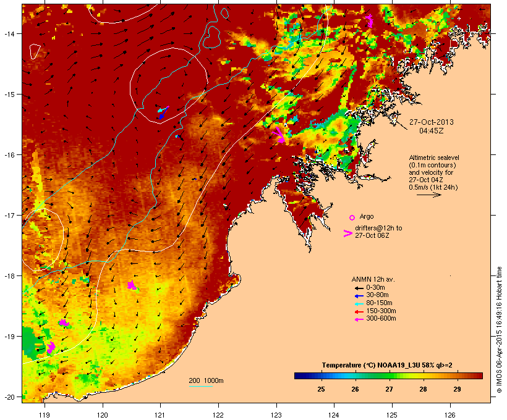Click the longitude 125 axis label
Viewport: 507px width, 420px height.
tap(392, 415)
